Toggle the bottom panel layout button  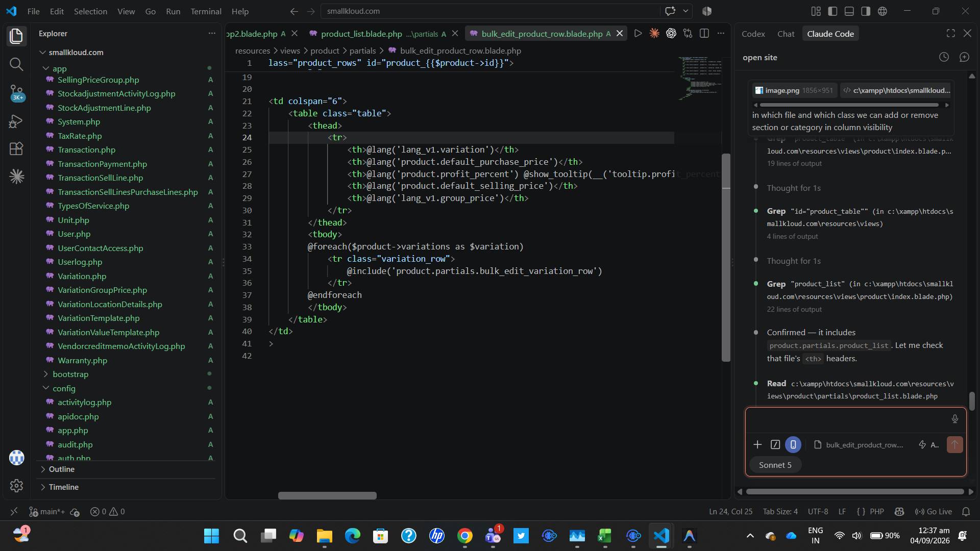tap(849, 11)
